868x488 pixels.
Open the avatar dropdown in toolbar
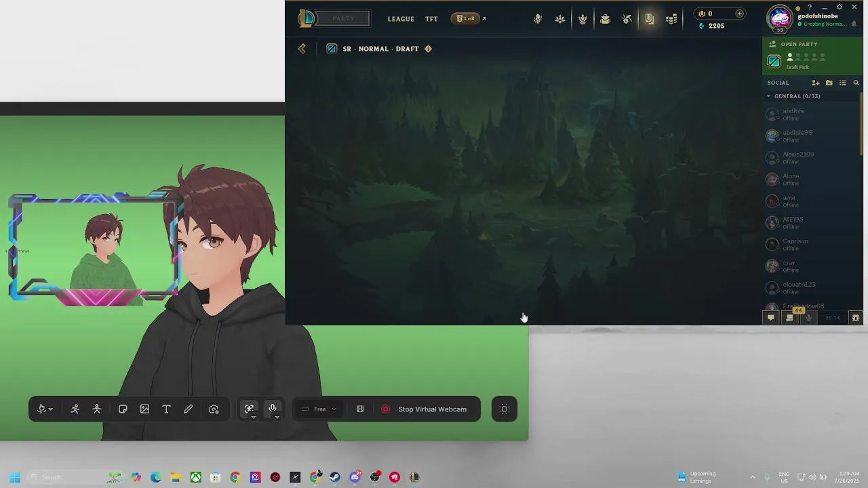tap(45, 409)
